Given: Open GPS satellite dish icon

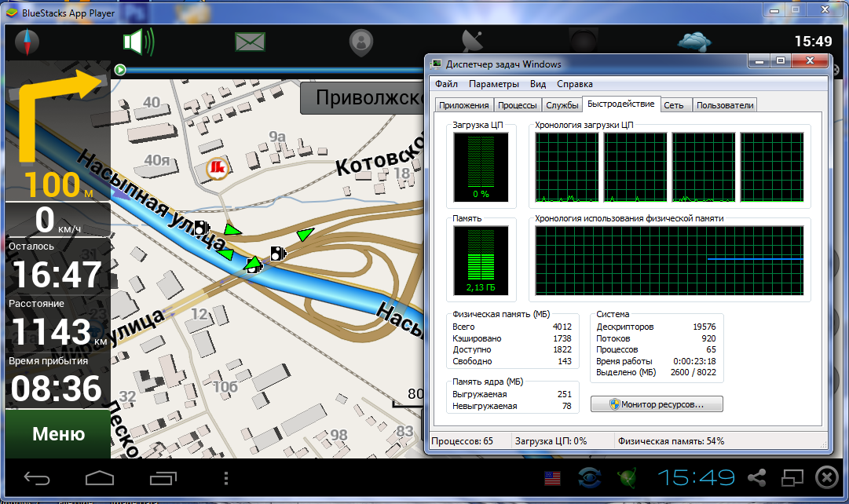Looking at the screenshot, I should point(472,42).
